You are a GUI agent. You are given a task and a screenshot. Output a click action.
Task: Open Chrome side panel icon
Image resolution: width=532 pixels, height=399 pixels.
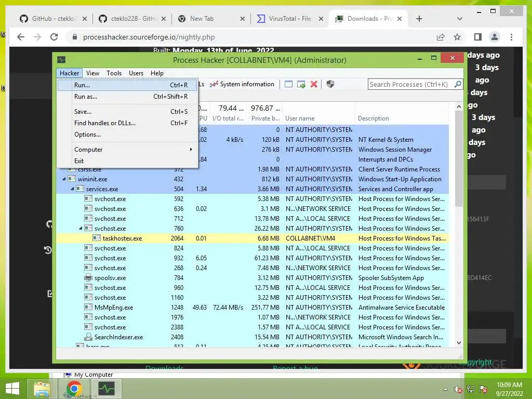click(478, 37)
